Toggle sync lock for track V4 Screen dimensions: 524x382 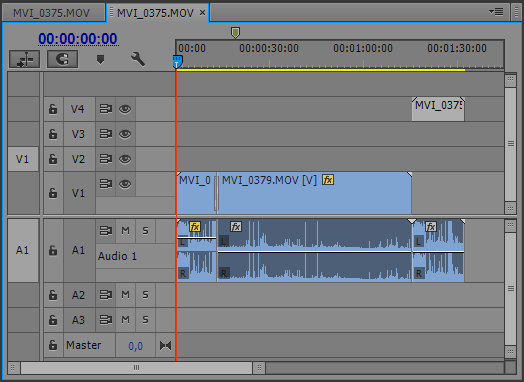[106, 109]
